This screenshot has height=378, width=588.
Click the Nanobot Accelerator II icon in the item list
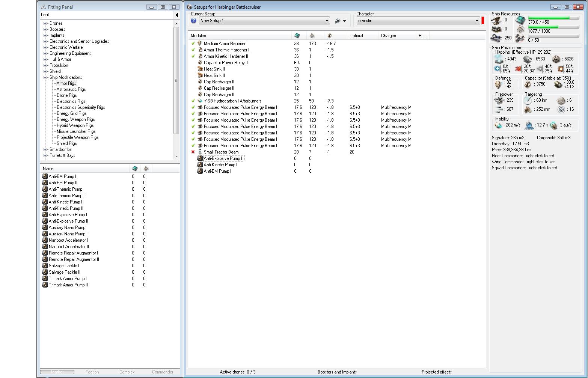pos(45,247)
